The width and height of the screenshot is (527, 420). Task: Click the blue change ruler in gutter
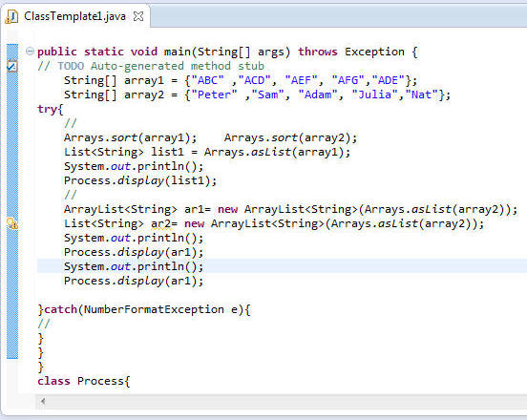click(12, 201)
